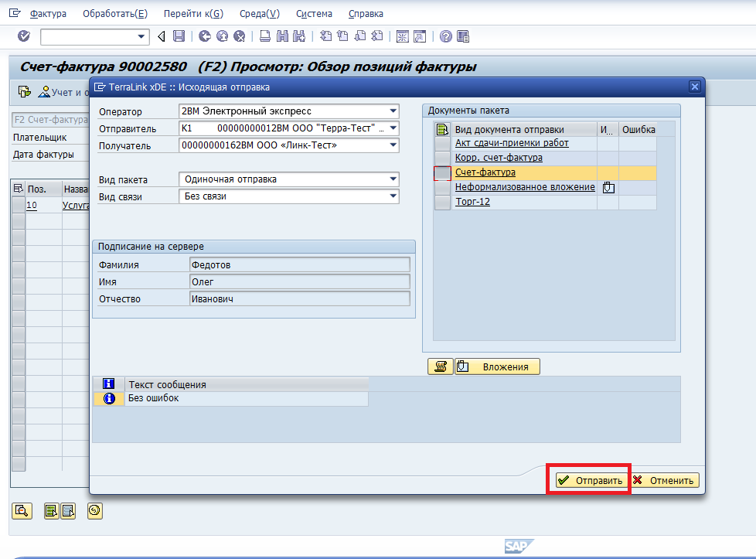
Task: Click the magnifier details icon at bottom left
Action: [x=22, y=510]
